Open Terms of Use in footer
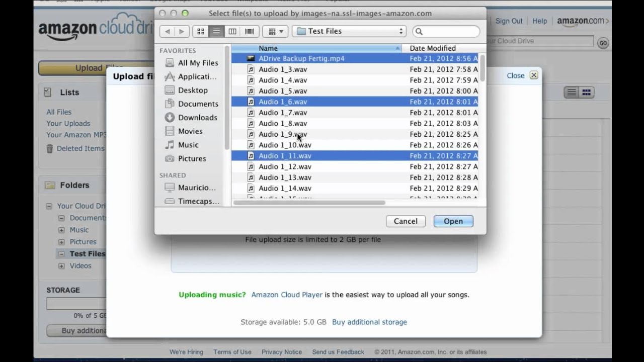 [x=232, y=352]
